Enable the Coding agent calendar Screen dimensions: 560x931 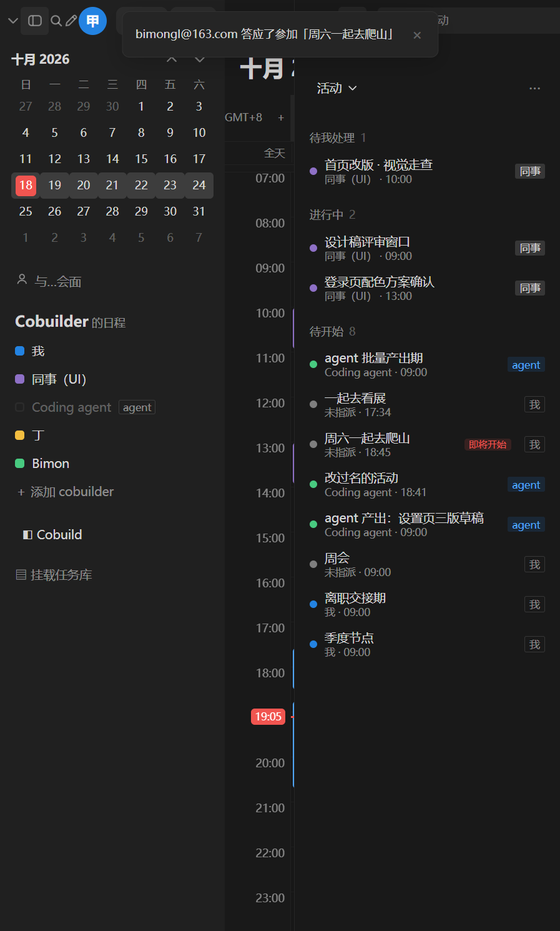click(x=19, y=407)
